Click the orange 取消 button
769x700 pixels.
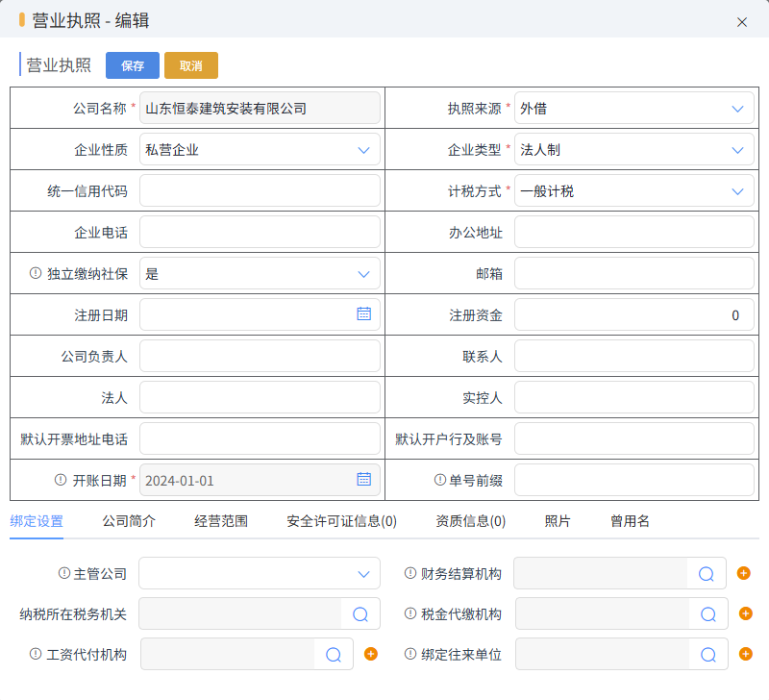pos(191,65)
